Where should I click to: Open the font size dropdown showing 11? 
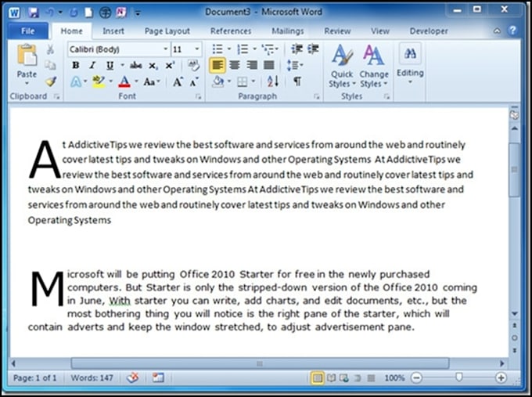pos(197,49)
